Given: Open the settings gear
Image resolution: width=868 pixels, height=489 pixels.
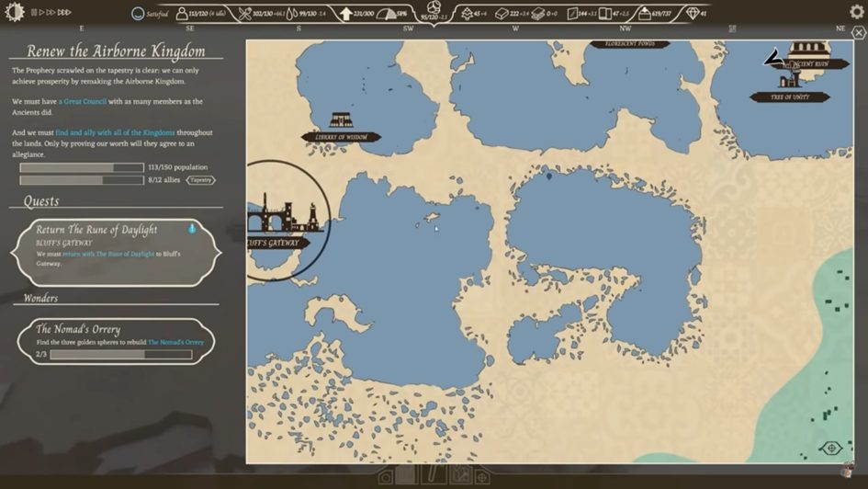Looking at the screenshot, I should [x=856, y=12].
